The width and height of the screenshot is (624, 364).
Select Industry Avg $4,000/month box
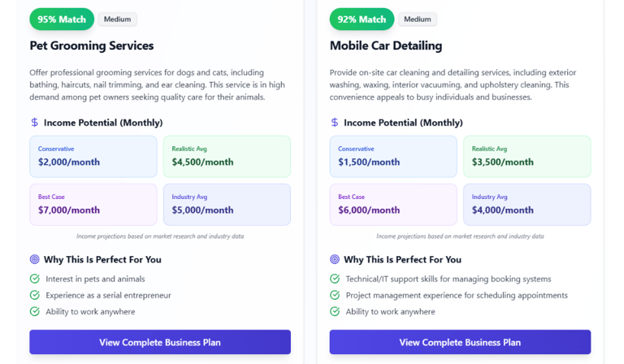(526, 205)
